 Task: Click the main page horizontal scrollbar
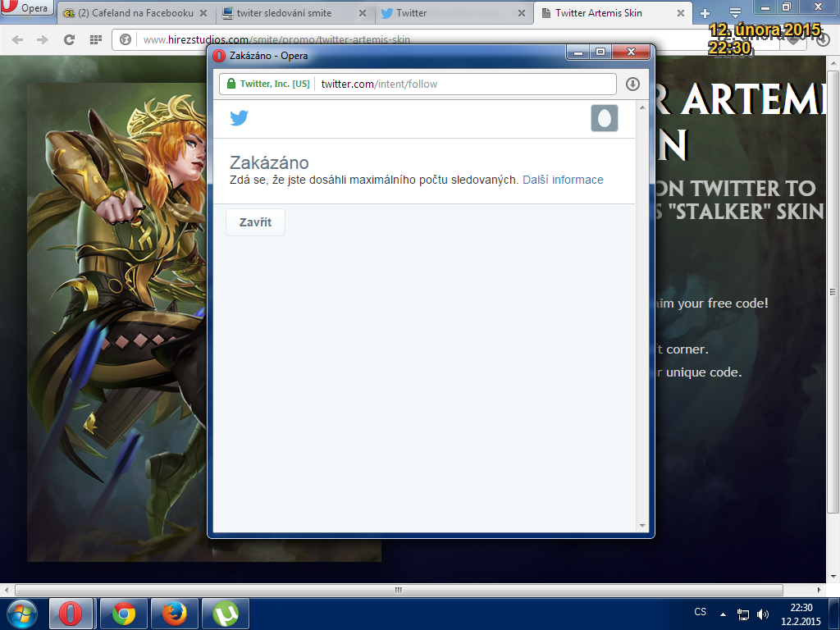[x=399, y=590]
